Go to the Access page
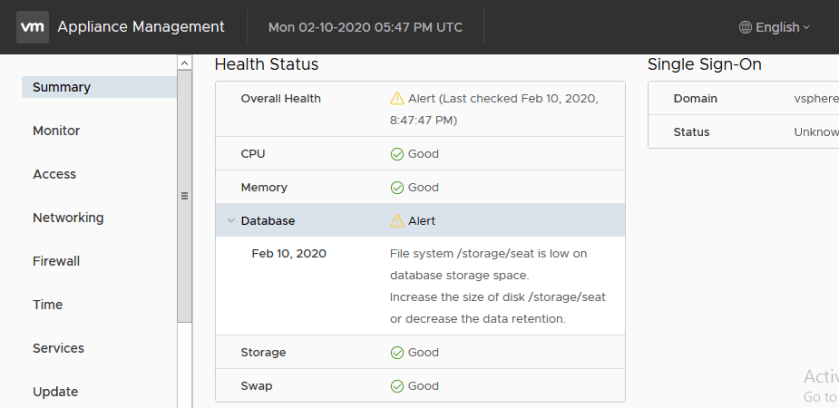Image resolution: width=839 pixels, height=408 pixels. point(54,174)
